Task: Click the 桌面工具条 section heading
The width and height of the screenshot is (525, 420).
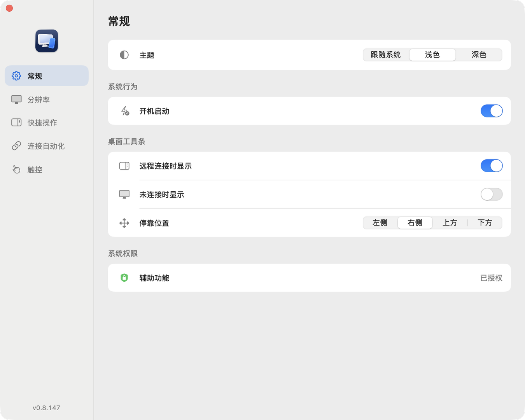Action: [x=126, y=142]
